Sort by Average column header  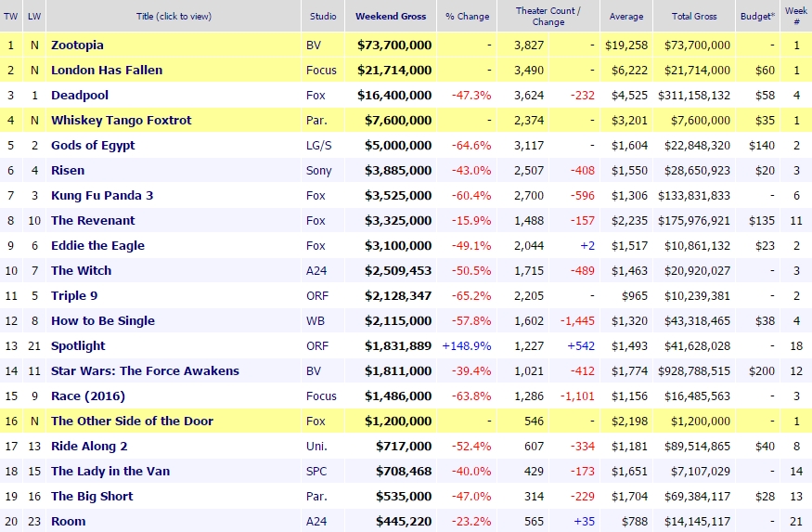click(x=626, y=17)
